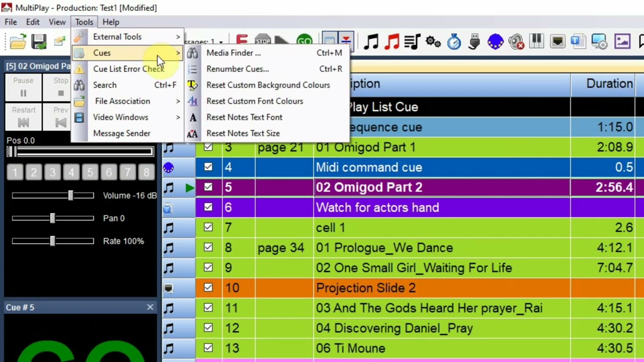Toggle checkbox for cue 8 Prologue
Viewport: 644px width, 362px height.
point(208,247)
